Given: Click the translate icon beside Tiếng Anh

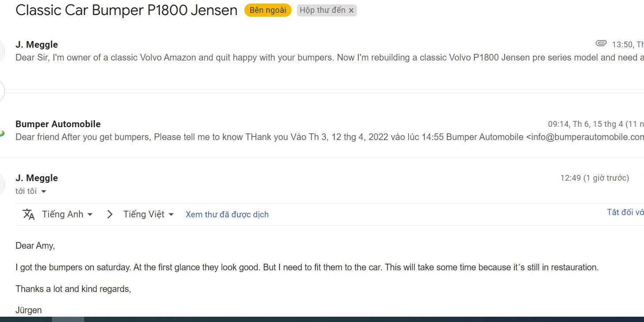Looking at the screenshot, I should tap(29, 214).
